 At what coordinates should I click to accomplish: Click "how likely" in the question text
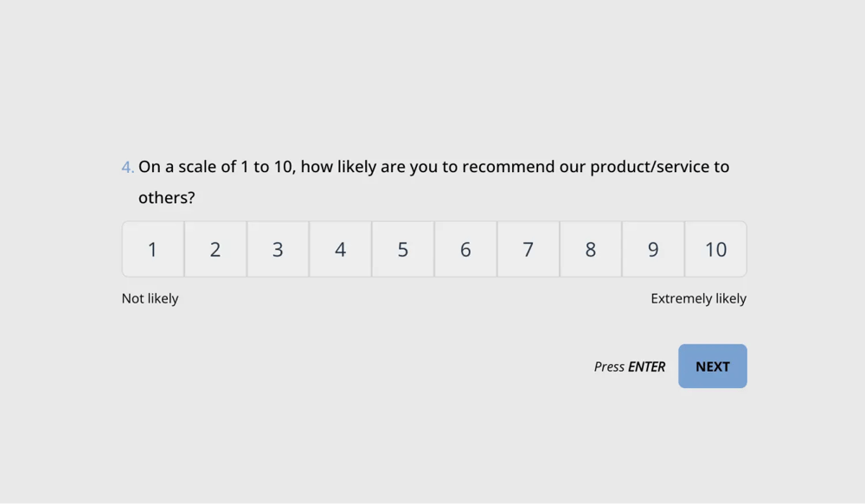[x=338, y=167]
